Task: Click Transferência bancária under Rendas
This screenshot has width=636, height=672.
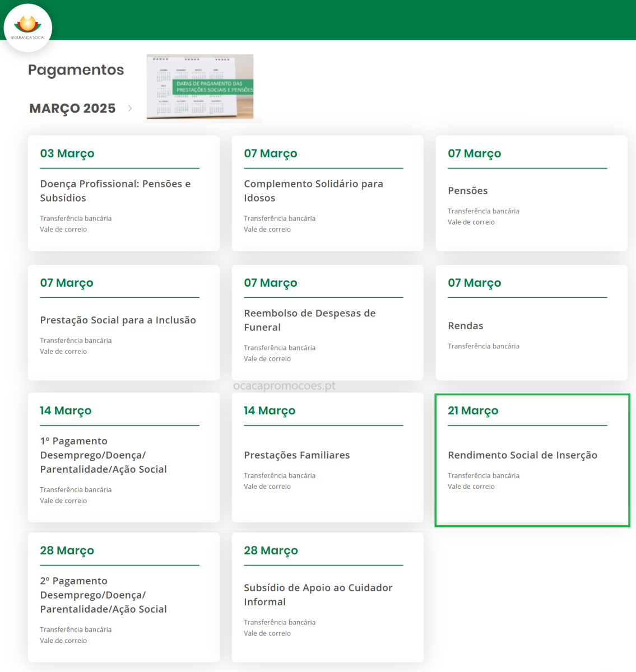Action: pyautogui.click(x=483, y=346)
